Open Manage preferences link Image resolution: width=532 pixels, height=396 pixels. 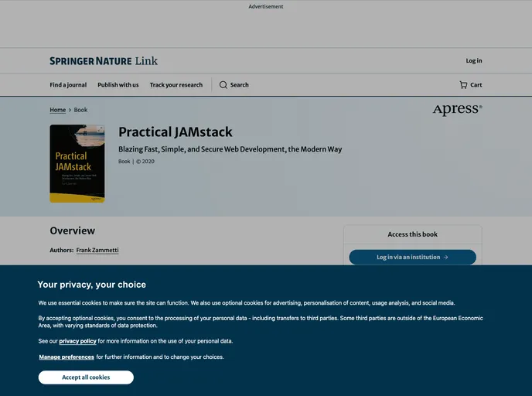tap(66, 357)
